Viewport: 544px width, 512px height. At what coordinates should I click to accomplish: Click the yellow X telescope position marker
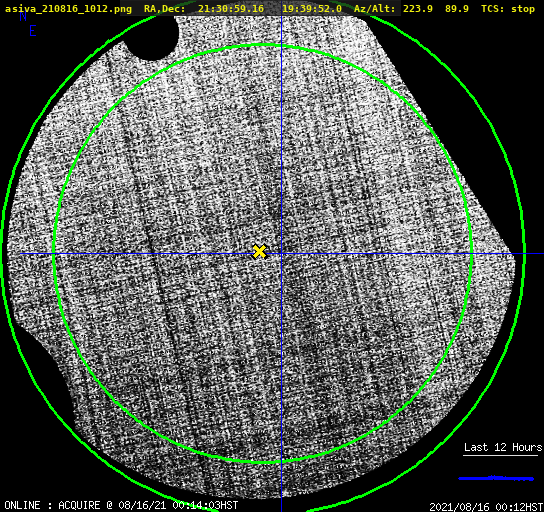point(259,251)
